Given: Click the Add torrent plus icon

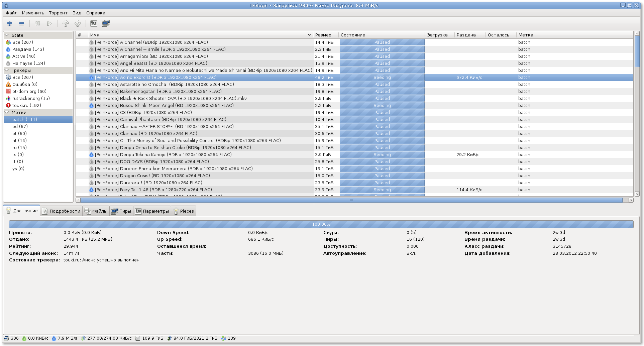Looking at the screenshot, I should coord(10,23).
